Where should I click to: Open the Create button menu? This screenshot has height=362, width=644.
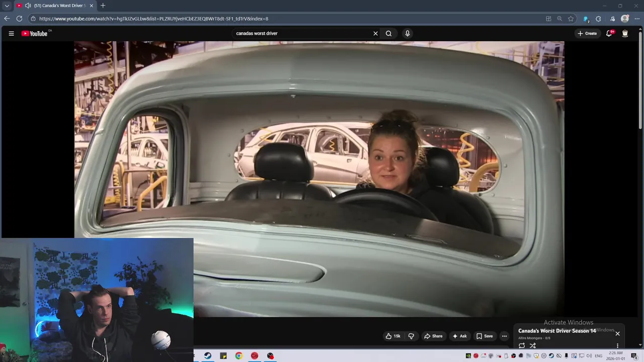[587, 34]
